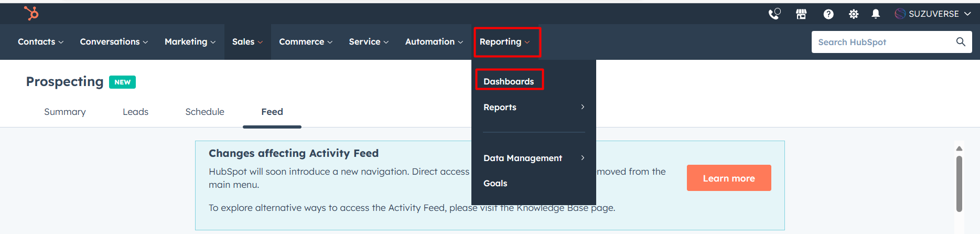
Task: Expand the Contacts dropdown menu
Action: 40,42
